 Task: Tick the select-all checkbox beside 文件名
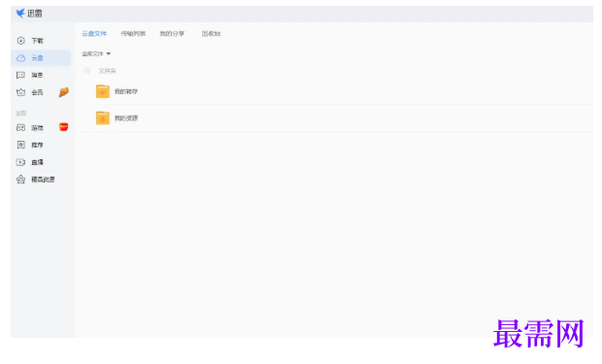[87, 70]
